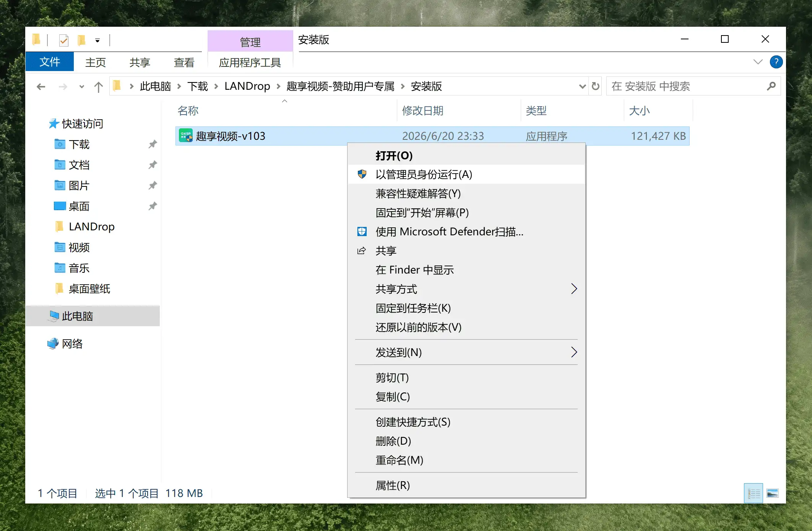The height and width of the screenshot is (531, 812).
Task: Expand the chevron after LANDrop in breadcrumb
Action: point(278,87)
